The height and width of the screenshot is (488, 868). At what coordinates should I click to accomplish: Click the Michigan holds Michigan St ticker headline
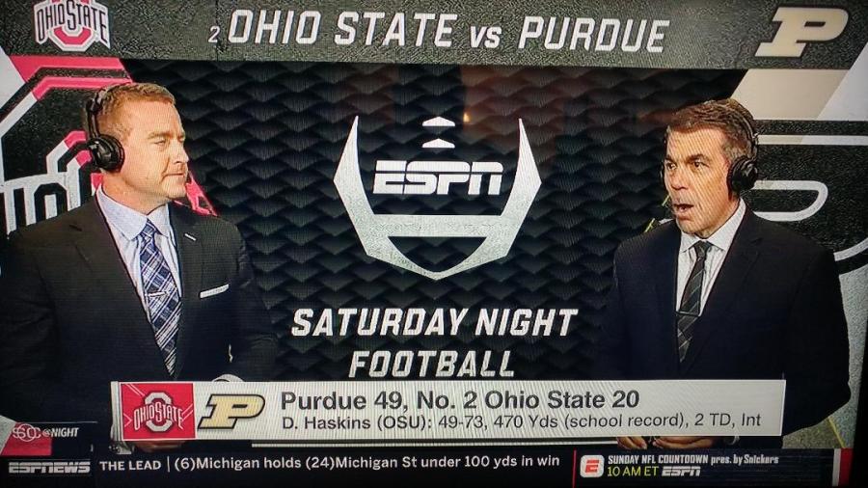[x=366, y=462]
